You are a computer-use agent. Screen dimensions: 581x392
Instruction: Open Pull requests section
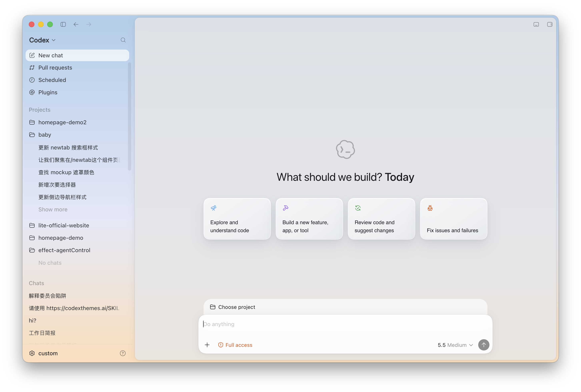coord(77,68)
